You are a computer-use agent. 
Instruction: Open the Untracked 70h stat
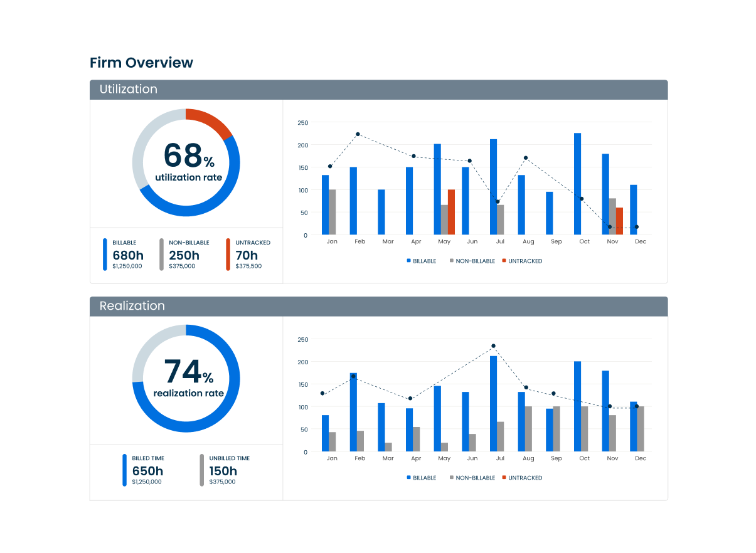(246, 255)
